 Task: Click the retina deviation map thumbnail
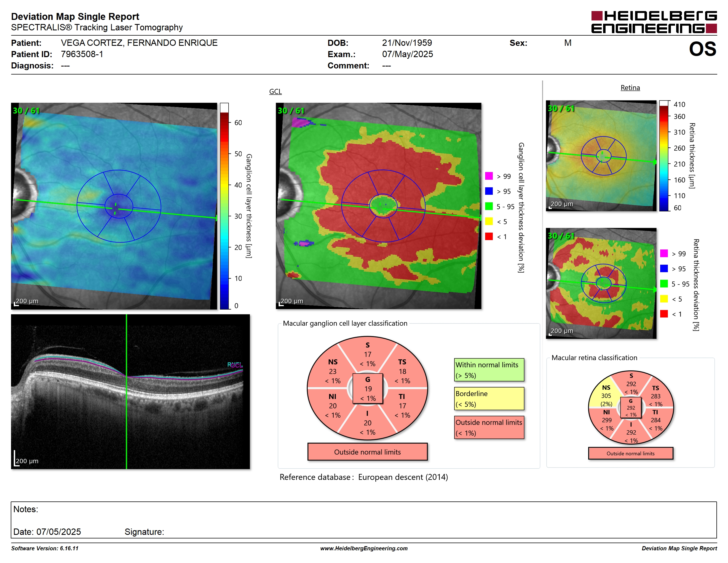coord(601,283)
